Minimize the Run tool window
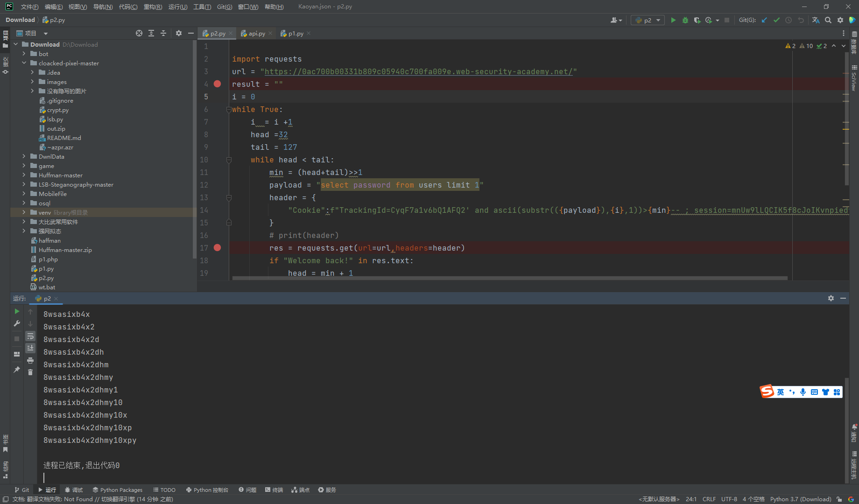The image size is (859, 504). tap(843, 298)
